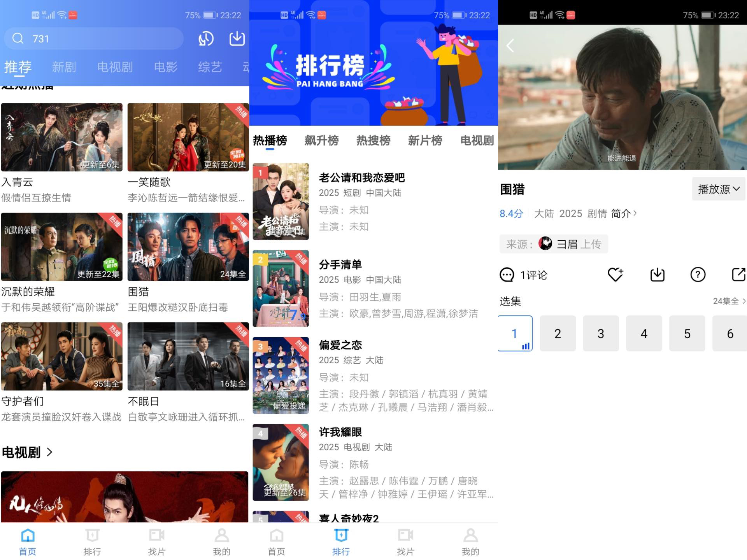Open the help question mark icon
This screenshot has height=560, width=747.
(698, 275)
